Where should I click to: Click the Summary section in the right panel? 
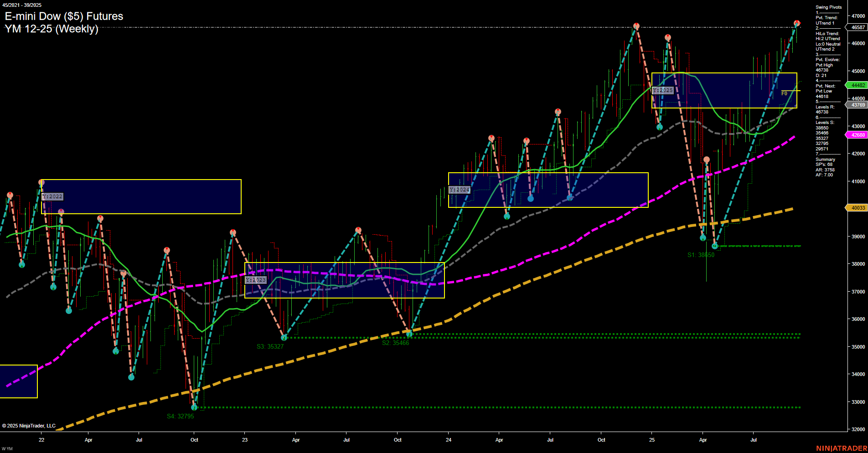[826, 160]
